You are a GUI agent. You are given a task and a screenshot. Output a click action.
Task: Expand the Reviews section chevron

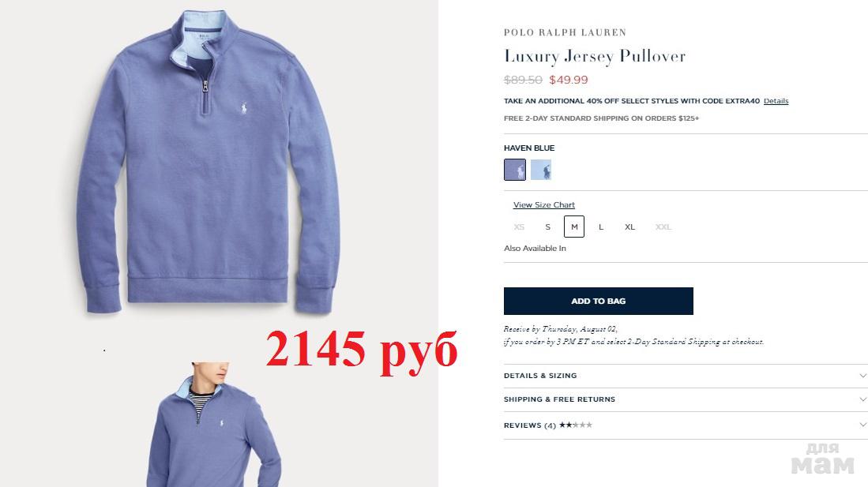pos(862,425)
